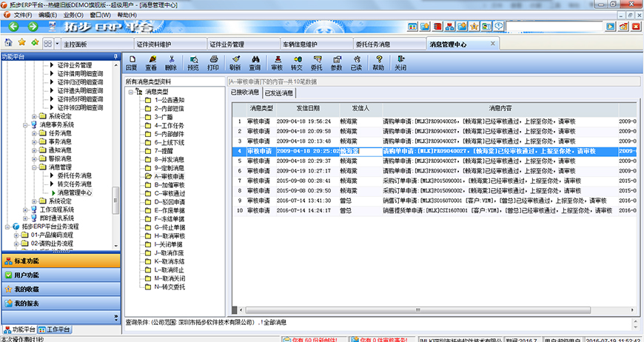
Task: Click the 删除 (Delete) scissors icon
Action: pos(172,62)
